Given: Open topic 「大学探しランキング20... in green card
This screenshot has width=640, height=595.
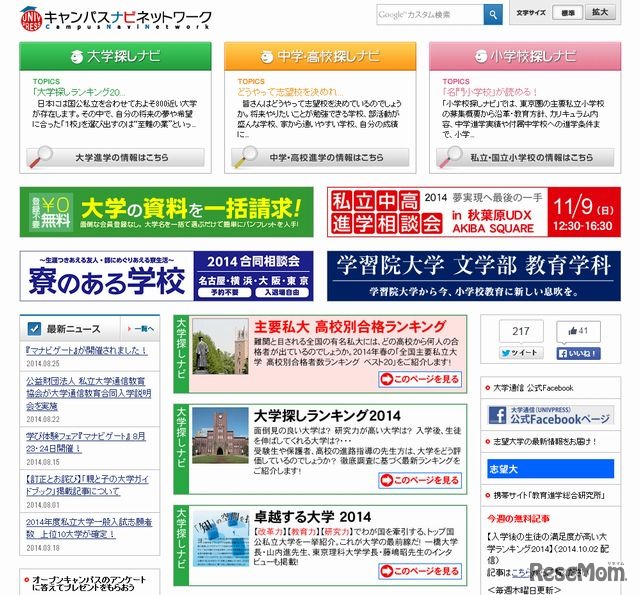Looking at the screenshot, I should pos(78,92).
